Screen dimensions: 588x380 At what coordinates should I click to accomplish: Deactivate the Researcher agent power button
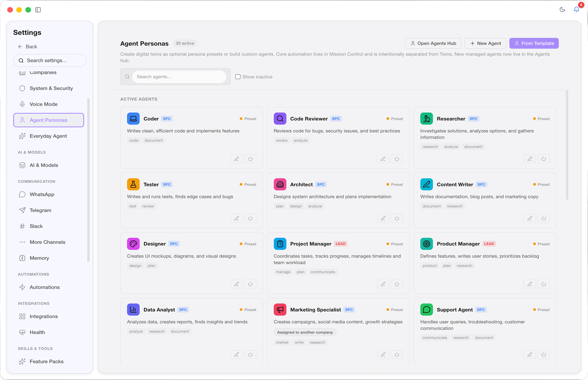tap(544, 159)
